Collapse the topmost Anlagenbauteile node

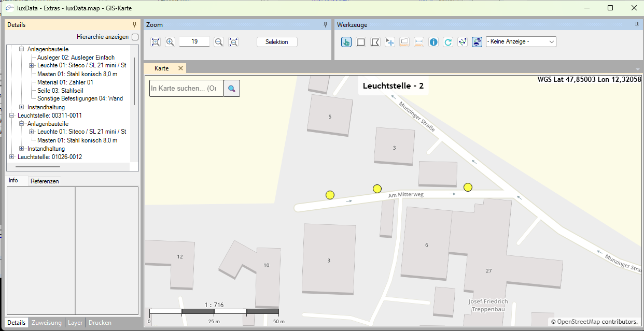(22, 49)
